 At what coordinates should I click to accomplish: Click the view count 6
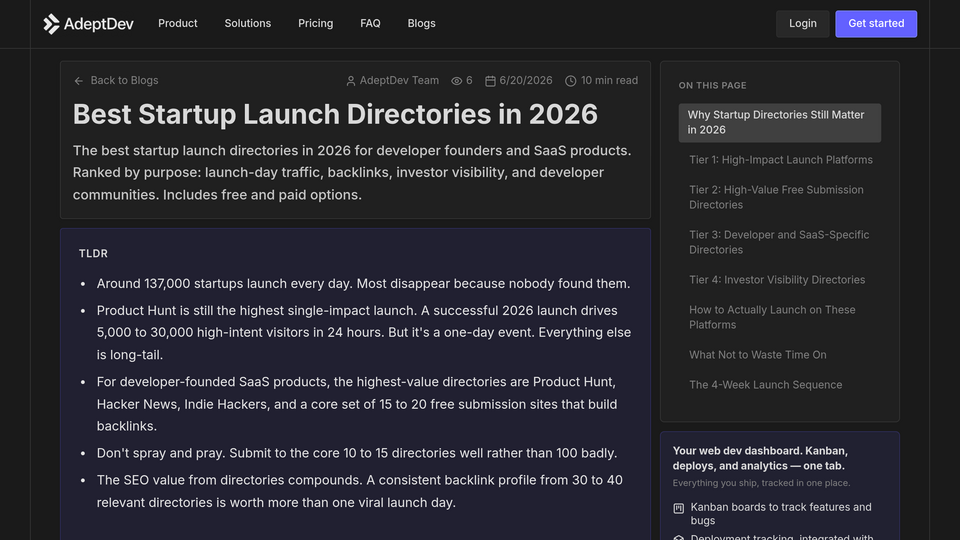coord(469,80)
